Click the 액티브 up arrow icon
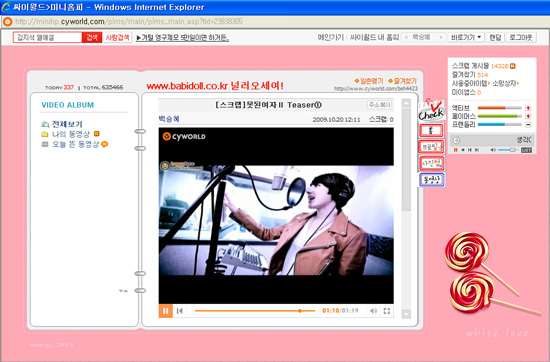 point(528,108)
